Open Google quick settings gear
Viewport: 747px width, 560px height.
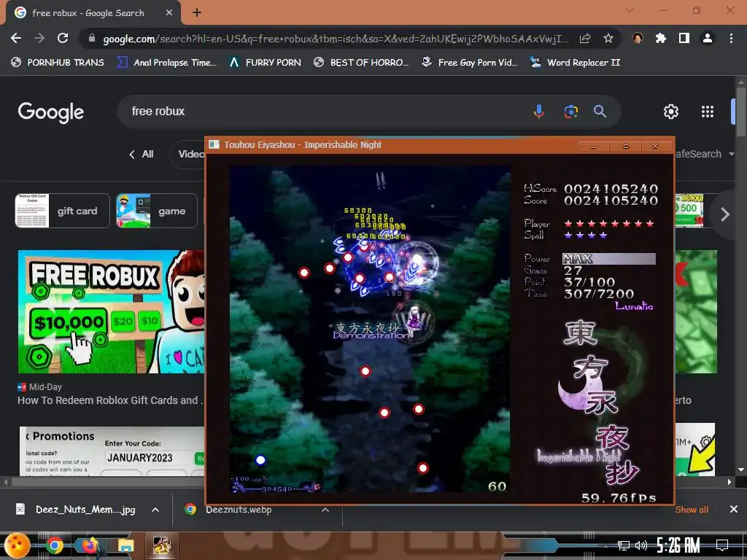(671, 112)
